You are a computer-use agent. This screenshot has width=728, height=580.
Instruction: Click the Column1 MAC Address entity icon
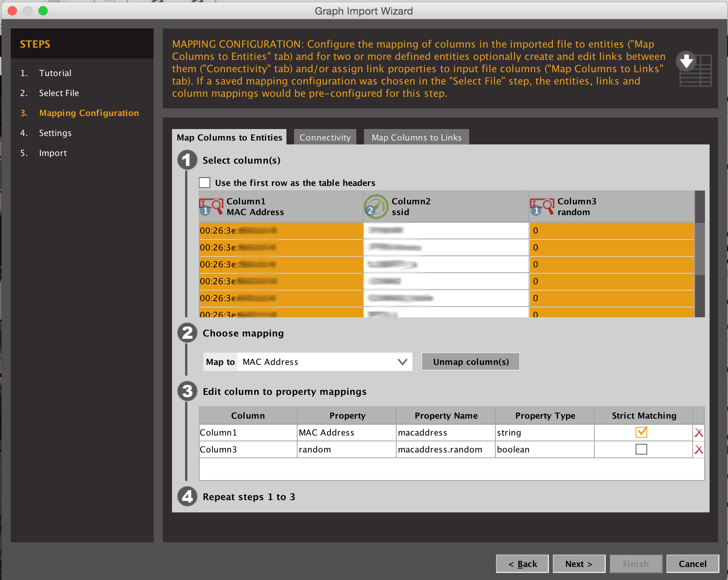pos(211,207)
